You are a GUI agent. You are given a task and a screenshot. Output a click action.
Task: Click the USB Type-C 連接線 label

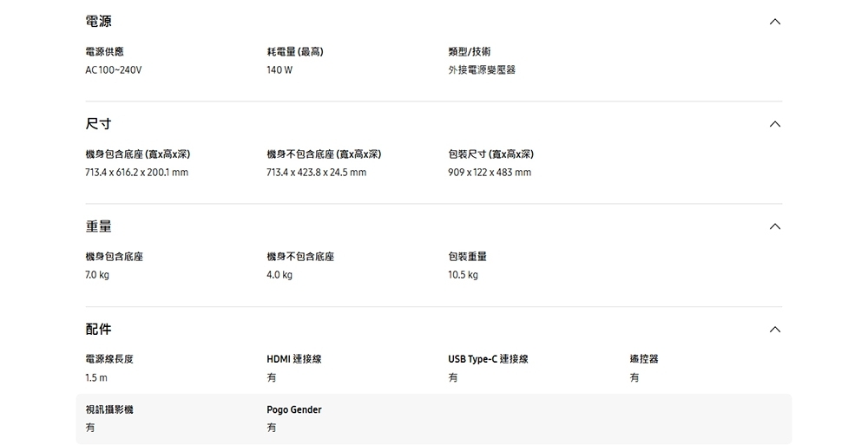[488, 359]
